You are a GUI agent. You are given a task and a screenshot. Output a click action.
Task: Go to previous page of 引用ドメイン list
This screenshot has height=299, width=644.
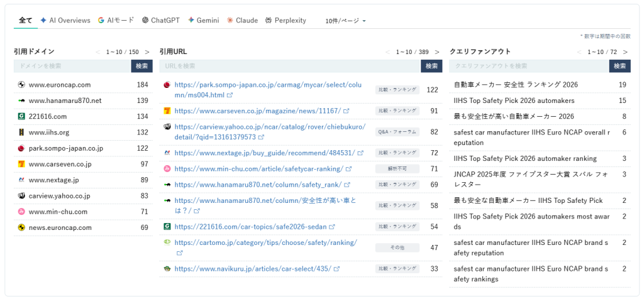[x=97, y=52]
